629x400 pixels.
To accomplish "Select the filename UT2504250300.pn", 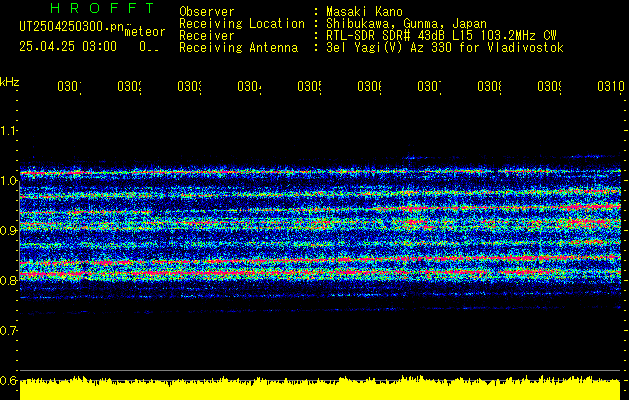I will [72, 27].
